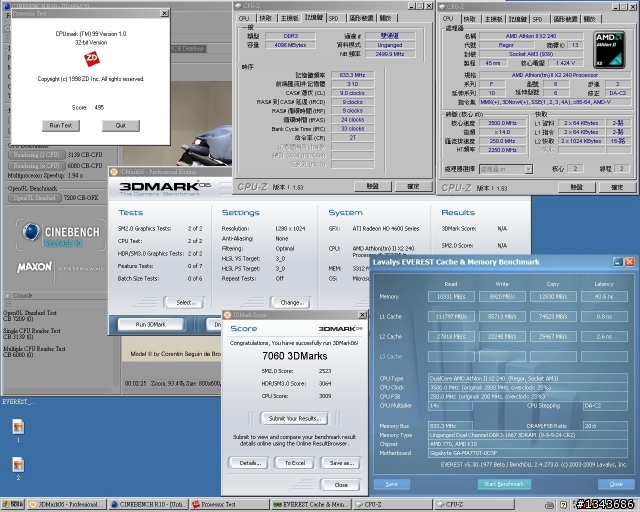Click 驗證 button in AMD processor CPU-Z window

pos(576,187)
